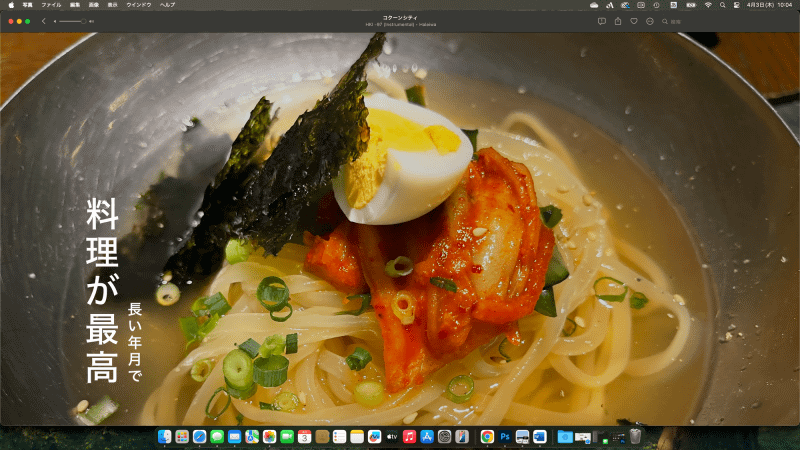
Task: Open Maps from the Dock
Action: 252,437
